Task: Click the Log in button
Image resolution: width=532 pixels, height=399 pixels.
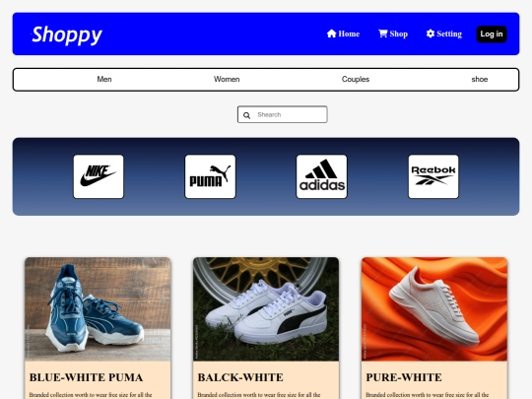Action: (492, 33)
